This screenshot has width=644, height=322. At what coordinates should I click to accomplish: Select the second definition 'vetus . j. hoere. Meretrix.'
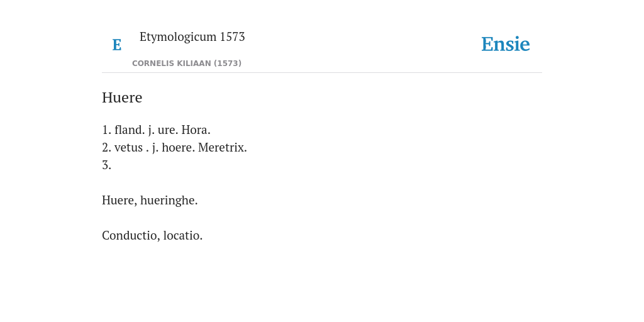180,147
